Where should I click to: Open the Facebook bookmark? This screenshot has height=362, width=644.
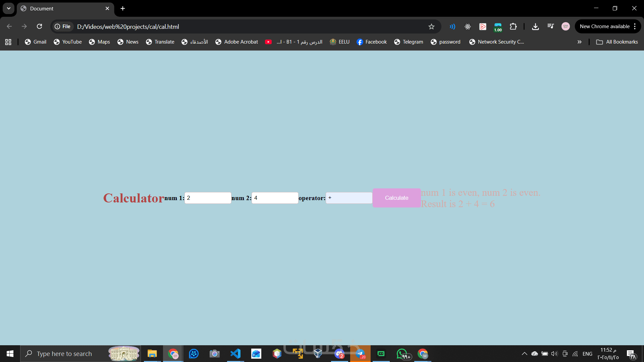(372, 42)
